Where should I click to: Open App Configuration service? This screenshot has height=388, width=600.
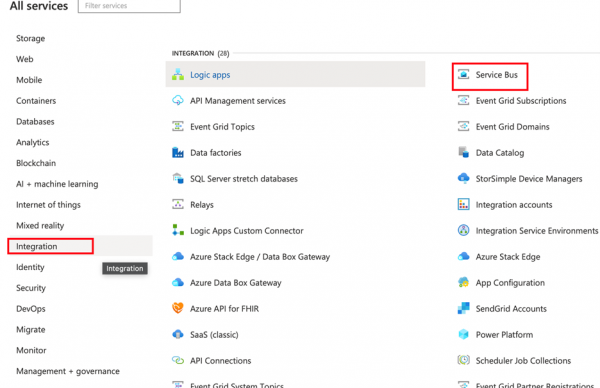(510, 283)
